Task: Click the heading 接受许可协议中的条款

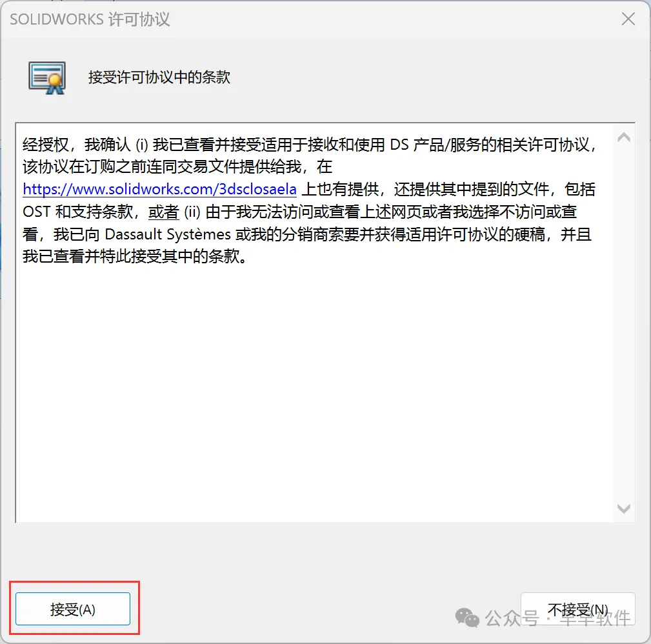Action: click(x=159, y=77)
